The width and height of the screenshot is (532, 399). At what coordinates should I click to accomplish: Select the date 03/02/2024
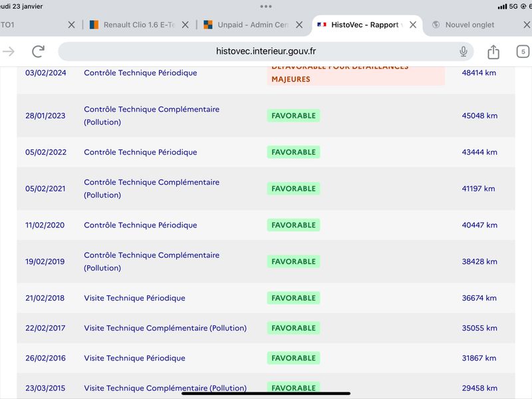pyautogui.click(x=46, y=73)
